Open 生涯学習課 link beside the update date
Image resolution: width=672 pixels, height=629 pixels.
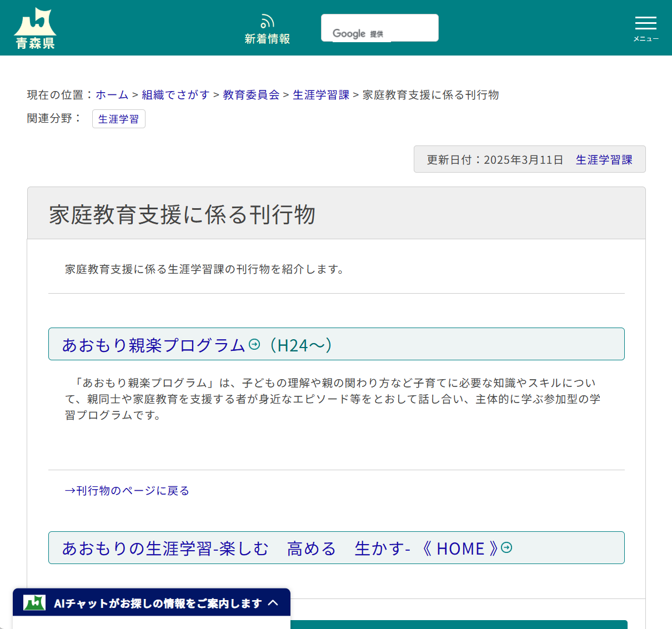click(x=604, y=159)
